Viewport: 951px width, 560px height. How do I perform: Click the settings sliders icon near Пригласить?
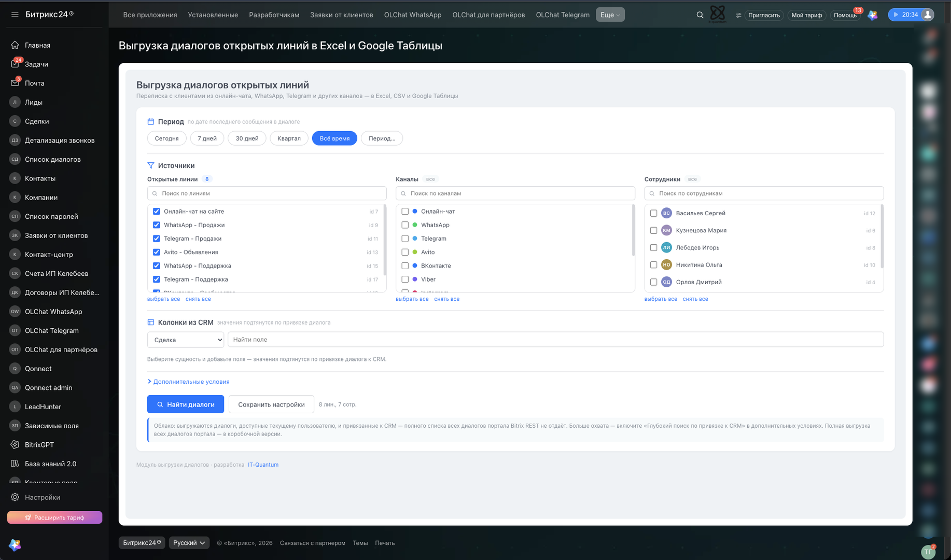click(738, 15)
